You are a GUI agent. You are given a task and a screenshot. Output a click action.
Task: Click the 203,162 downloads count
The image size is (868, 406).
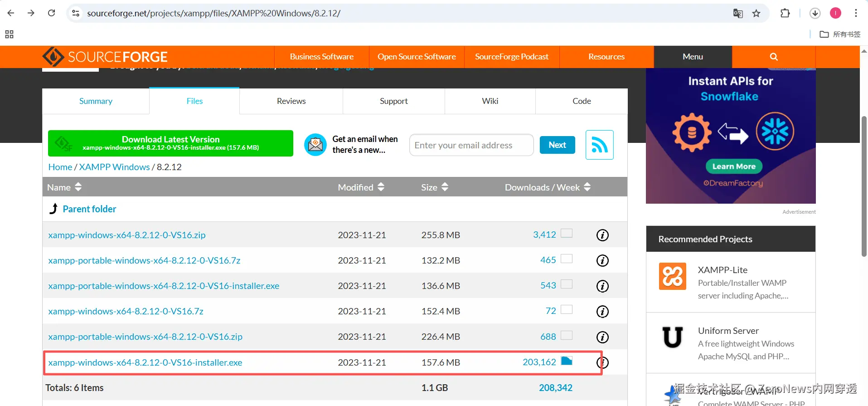[x=539, y=362]
